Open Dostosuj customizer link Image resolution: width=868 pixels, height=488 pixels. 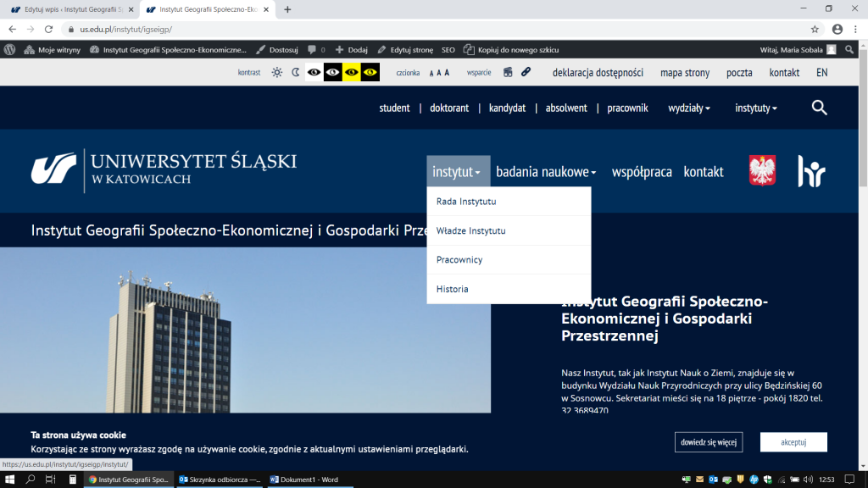(277, 50)
